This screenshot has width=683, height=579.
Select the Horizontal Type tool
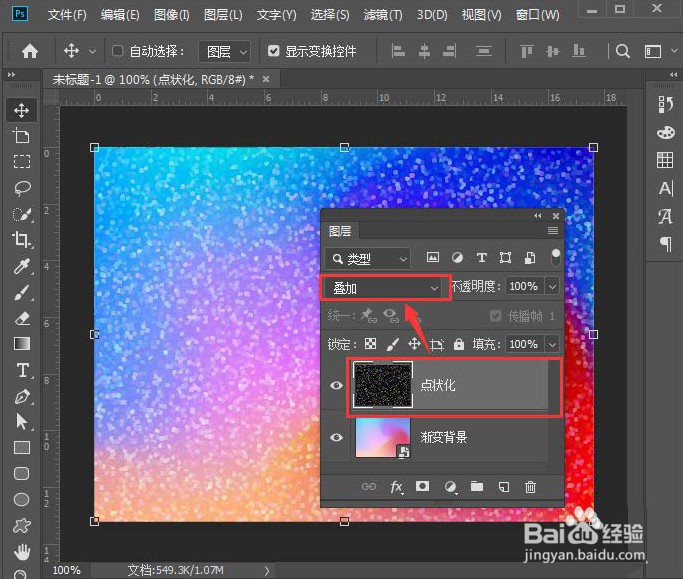[22, 370]
